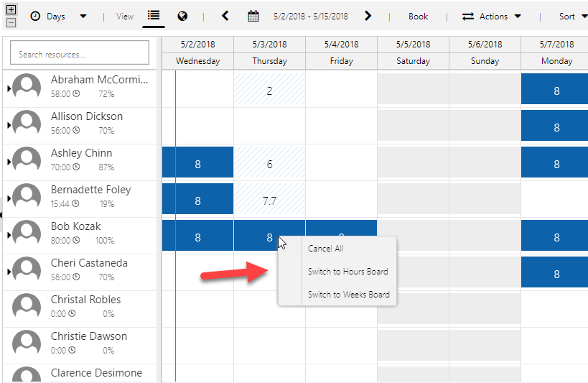Image resolution: width=588 pixels, height=383 pixels.
Task: Click Abraham McCormick's avatar picture
Action: coord(27,88)
